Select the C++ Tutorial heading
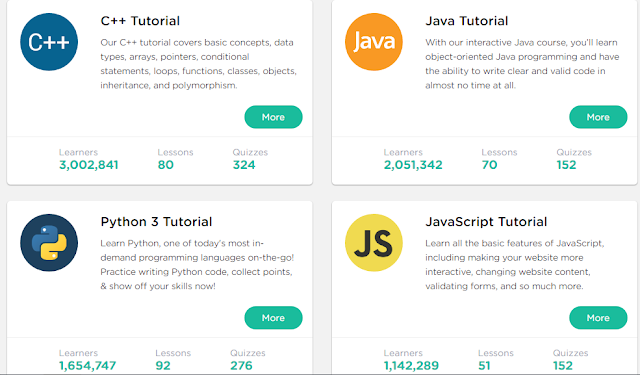The height and width of the screenshot is (375, 640). [x=140, y=21]
